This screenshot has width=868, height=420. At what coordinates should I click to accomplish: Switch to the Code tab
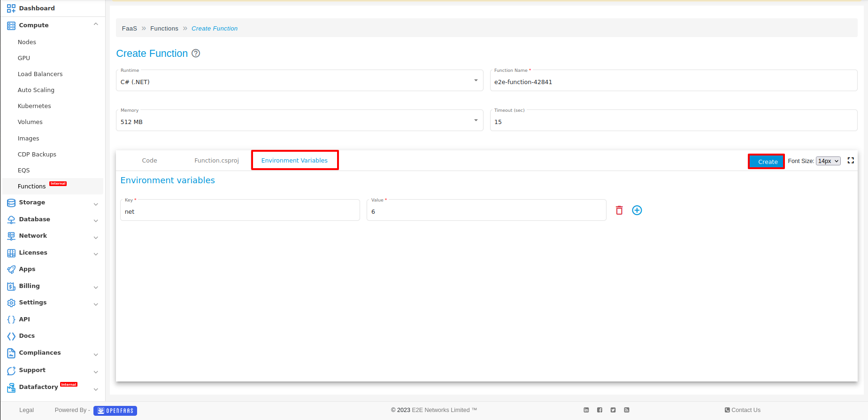pyautogui.click(x=149, y=161)
